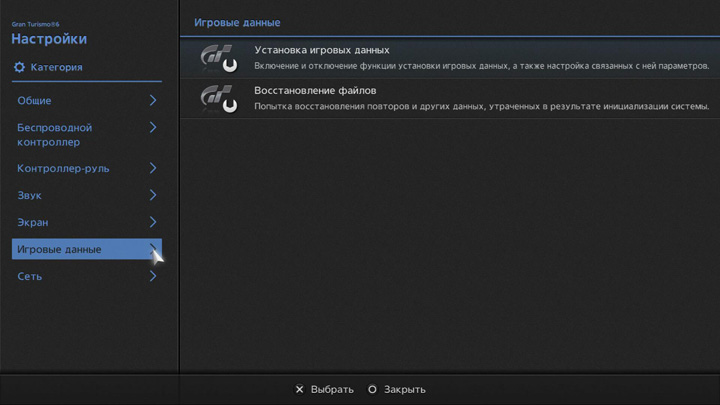720x405 pixels.
Task: Click the Выбрать label in bottom bar
Action: tap(332, 389)
